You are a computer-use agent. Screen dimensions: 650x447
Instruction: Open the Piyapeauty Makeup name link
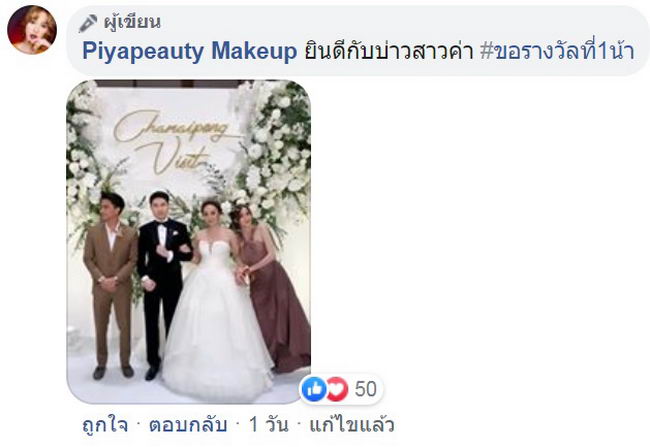(x=189, y=51)
